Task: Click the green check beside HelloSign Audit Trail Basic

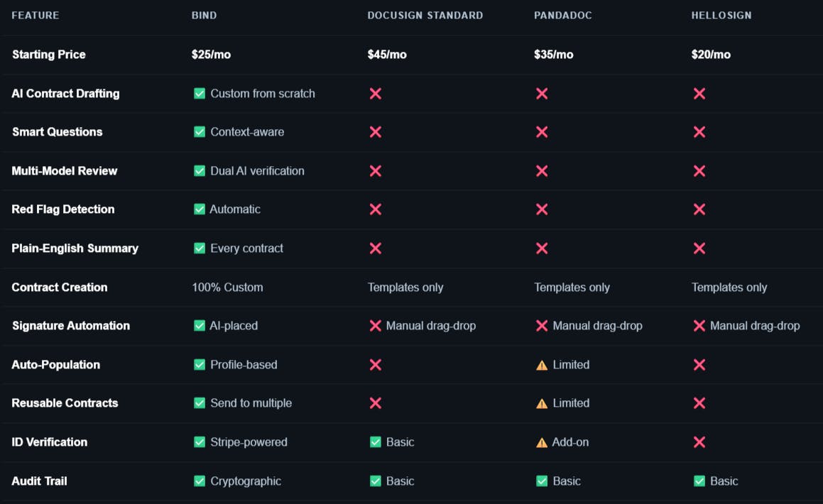Action: point(699,481)
